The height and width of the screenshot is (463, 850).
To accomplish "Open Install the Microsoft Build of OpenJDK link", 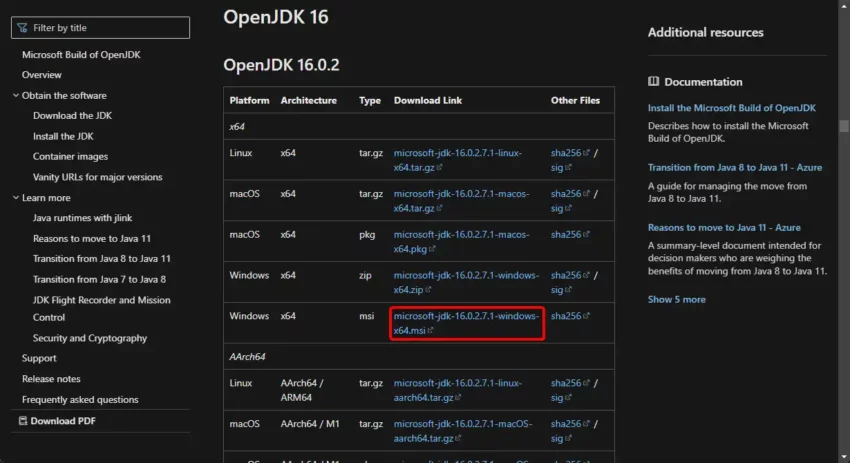I will pos(731,107).
